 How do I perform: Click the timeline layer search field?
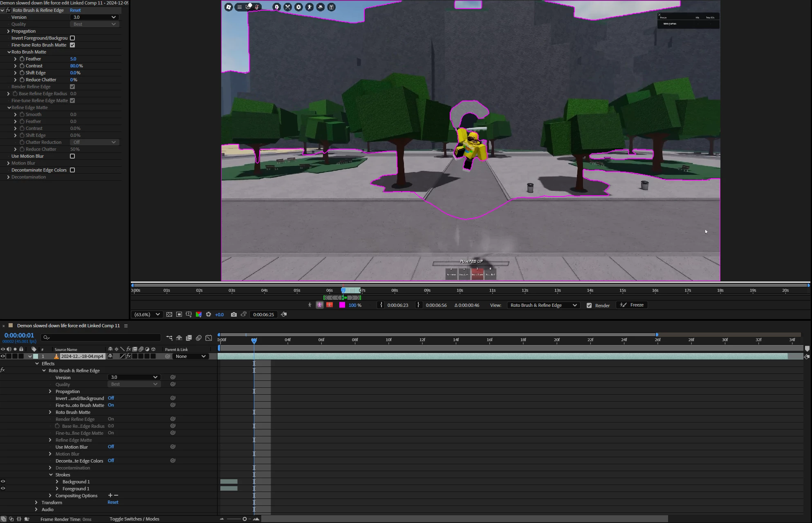tap(101, 337)
